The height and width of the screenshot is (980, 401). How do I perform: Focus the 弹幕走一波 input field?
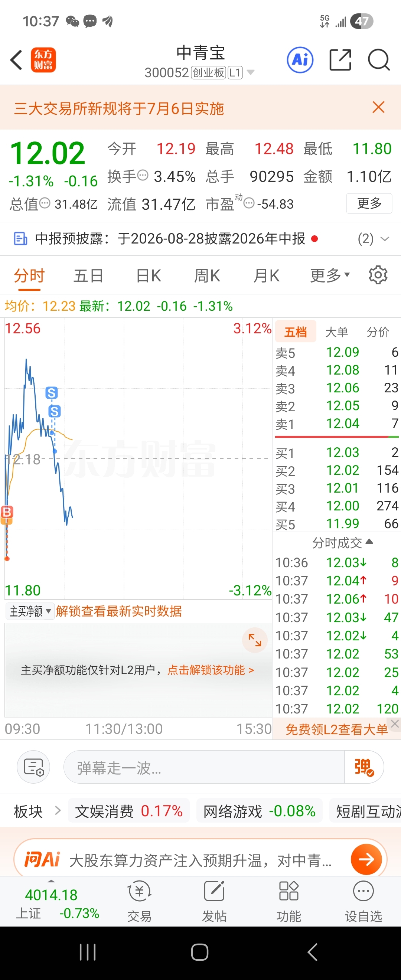tap(204, 767)
